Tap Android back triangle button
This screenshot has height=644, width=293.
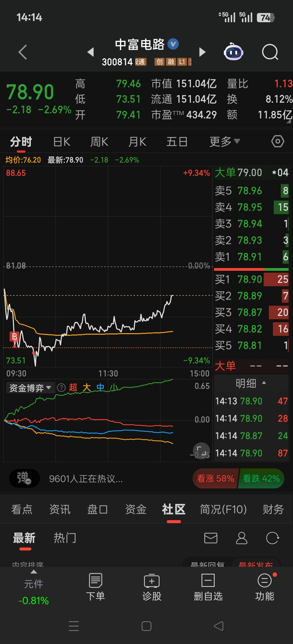[219, 626]
